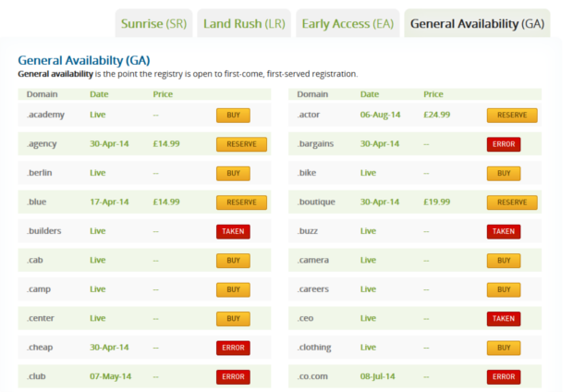Buy the .clothing domain
The height and width of the screenshot is (392, 573).
point(504,348)
